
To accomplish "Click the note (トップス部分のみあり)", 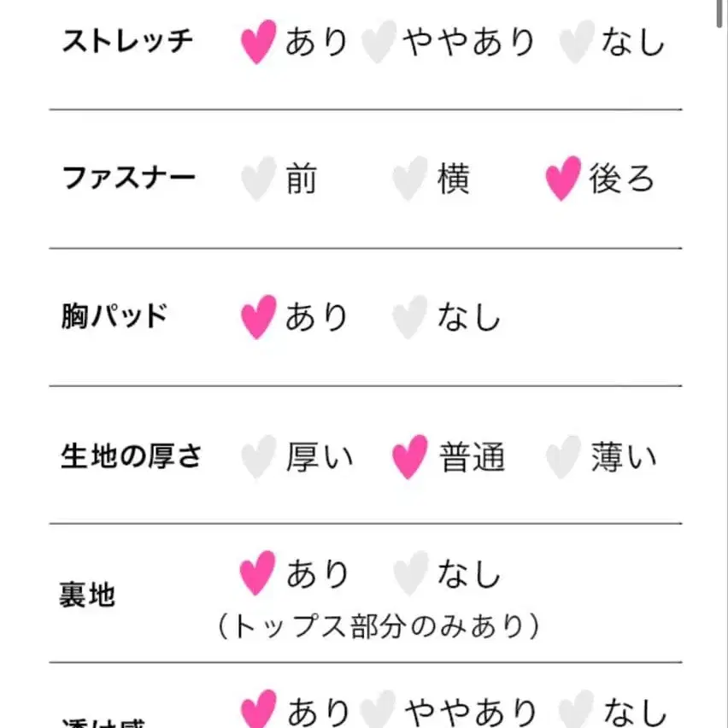I will tap(378, 627).
